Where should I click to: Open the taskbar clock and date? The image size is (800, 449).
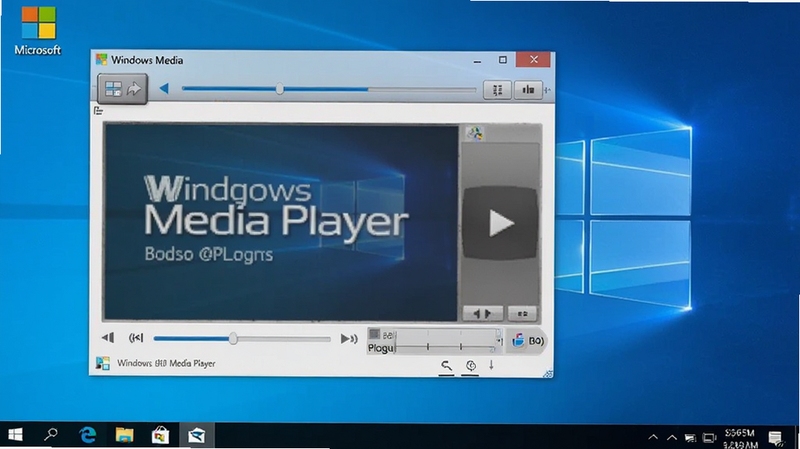click(x=740, y=438)
